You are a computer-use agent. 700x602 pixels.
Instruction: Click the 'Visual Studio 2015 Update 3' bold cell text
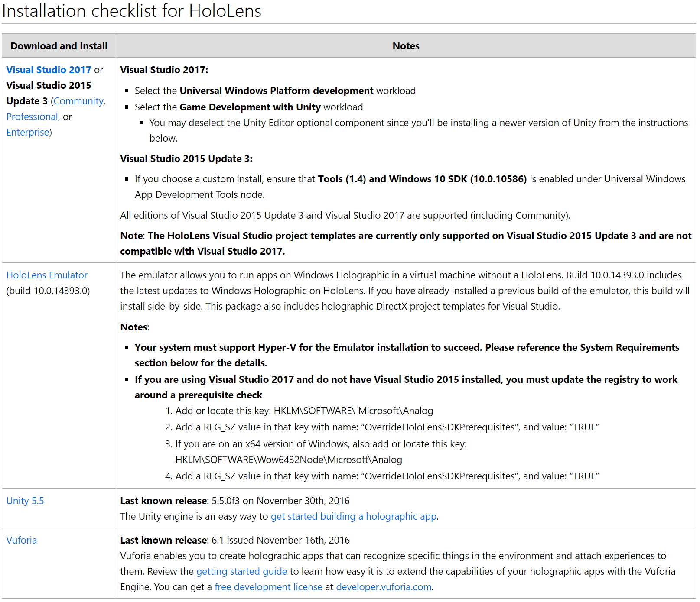pyautogui.click(x=49, y=93)
